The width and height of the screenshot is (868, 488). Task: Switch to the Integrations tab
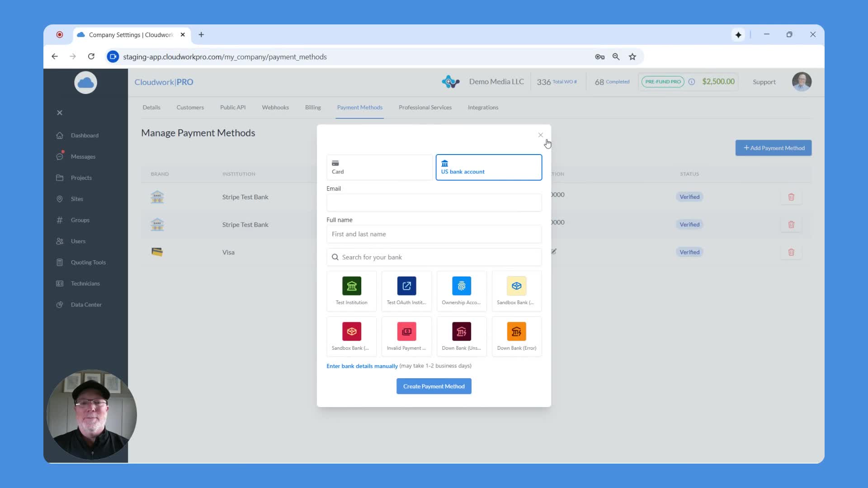483,108
